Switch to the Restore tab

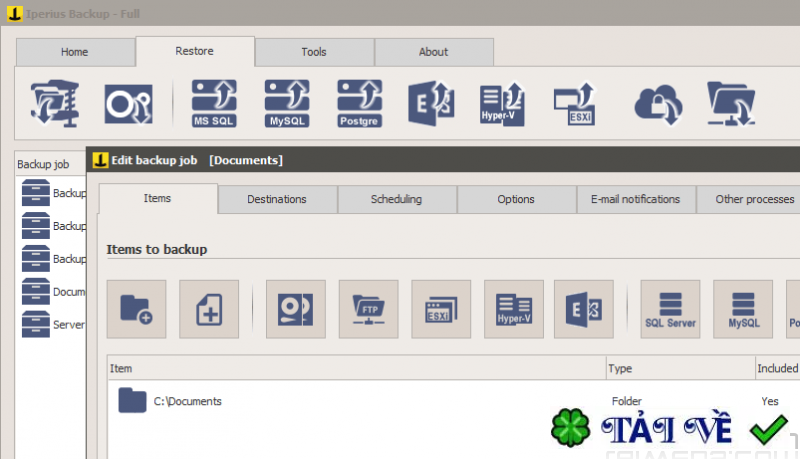pos(195,51)
